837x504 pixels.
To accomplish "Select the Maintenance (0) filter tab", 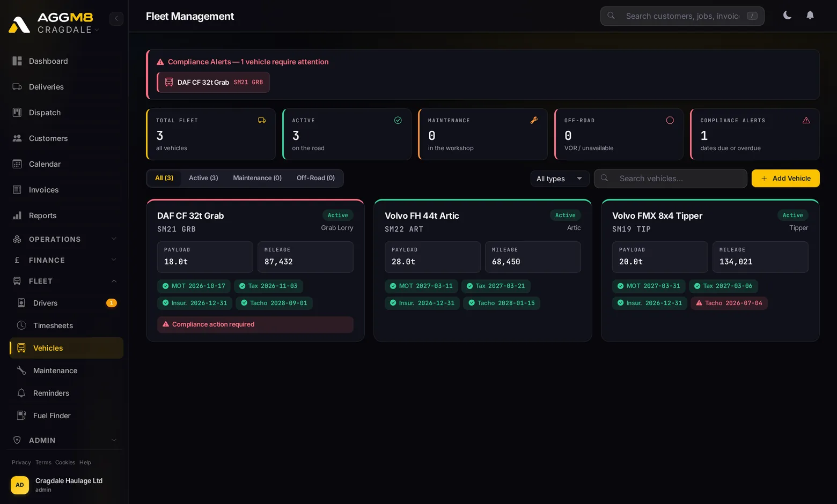I will (257, 178).
